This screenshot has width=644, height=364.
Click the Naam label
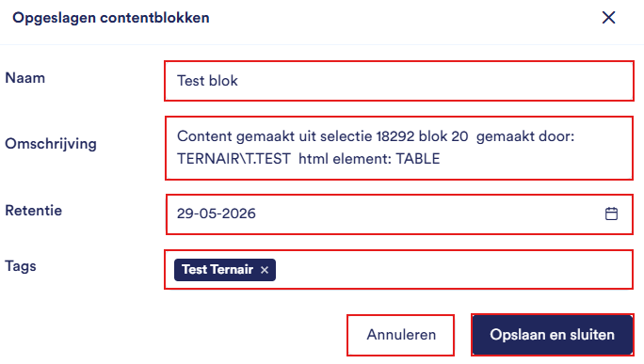point(25,78)
